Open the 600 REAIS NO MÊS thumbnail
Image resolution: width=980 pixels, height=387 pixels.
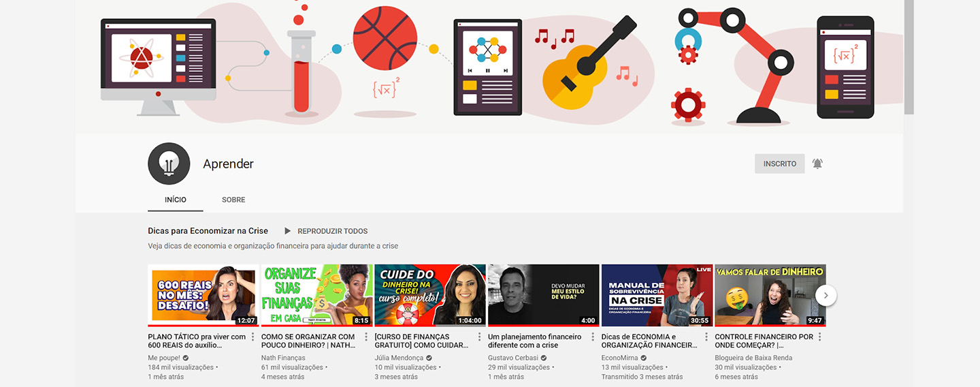(203, 296)
